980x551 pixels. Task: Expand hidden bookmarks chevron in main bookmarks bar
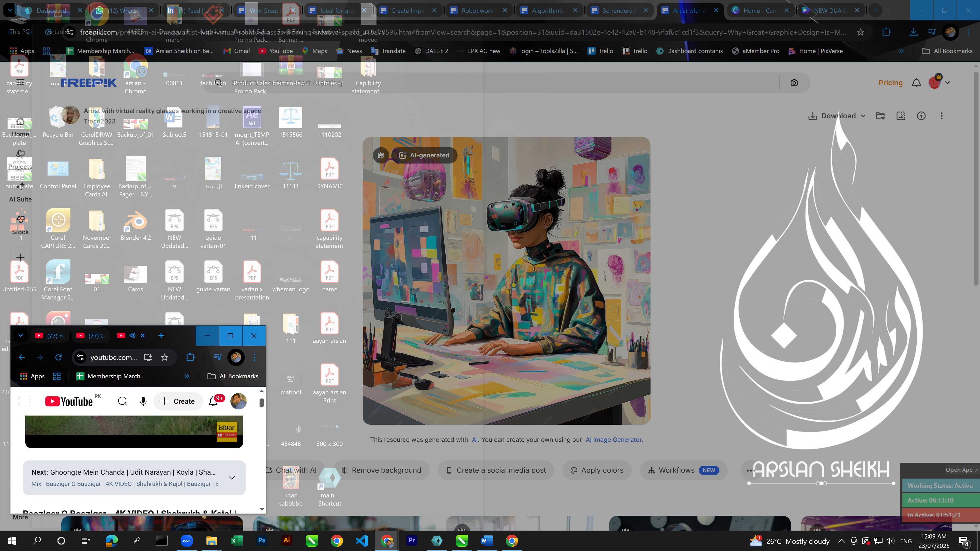[x=901, y=51]
